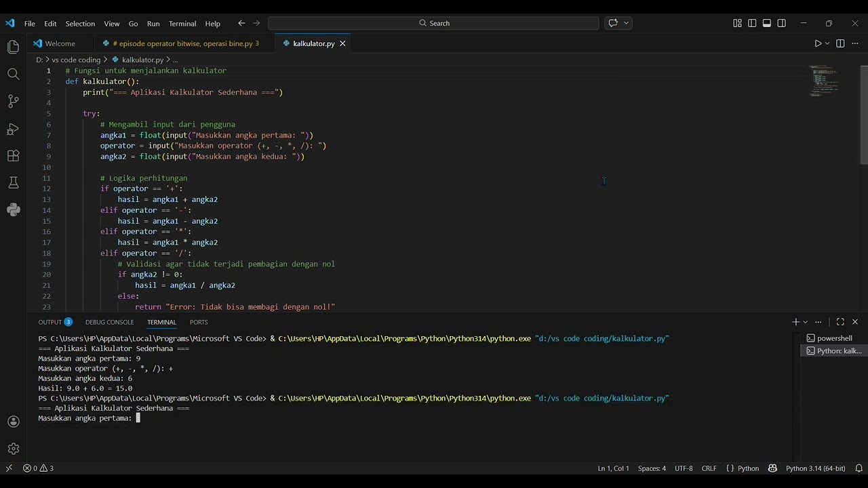Open the Python sidebar view
Viewport: 868px width, 488px height.
(x=13, y=209)
